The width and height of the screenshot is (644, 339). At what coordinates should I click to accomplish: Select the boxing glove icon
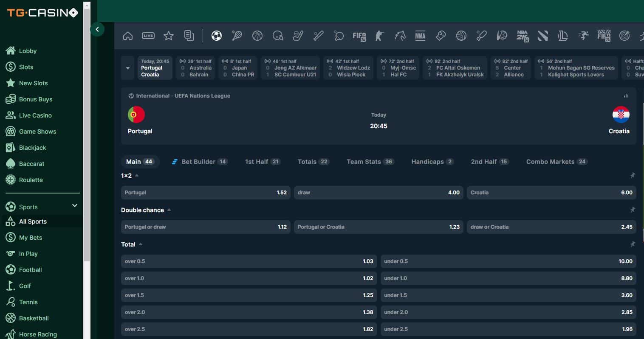[441, 36]
